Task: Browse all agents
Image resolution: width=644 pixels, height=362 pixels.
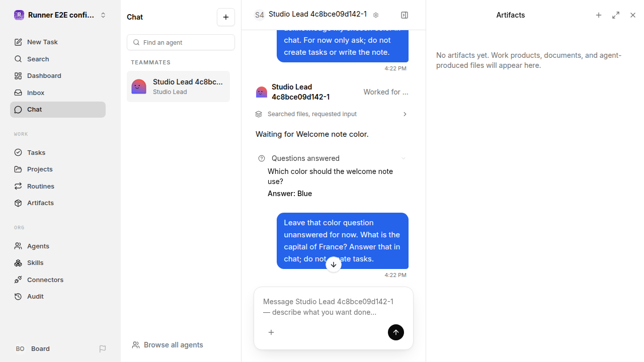Action: (168, 345)
